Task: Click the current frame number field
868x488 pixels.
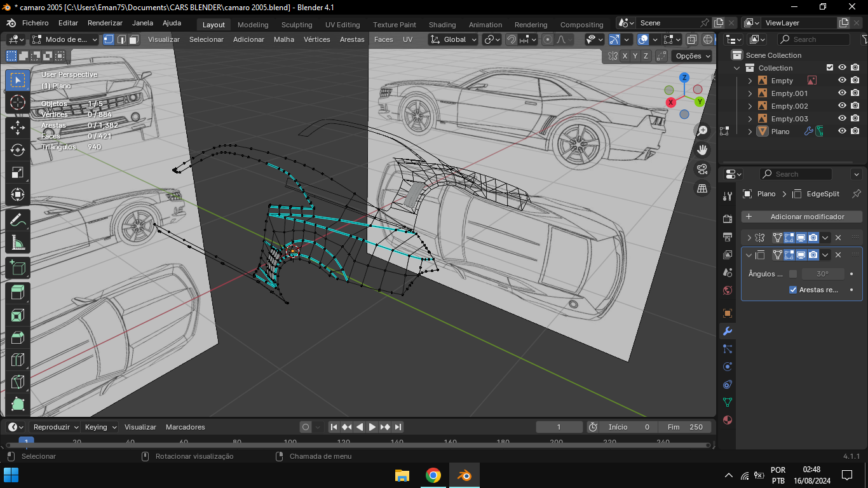Action: 559,427
